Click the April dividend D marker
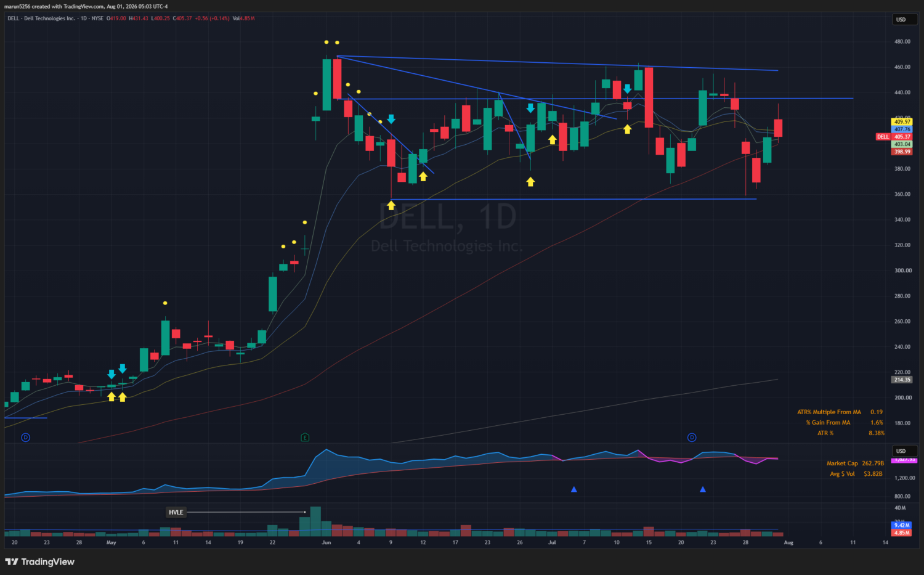 (26, 438)
